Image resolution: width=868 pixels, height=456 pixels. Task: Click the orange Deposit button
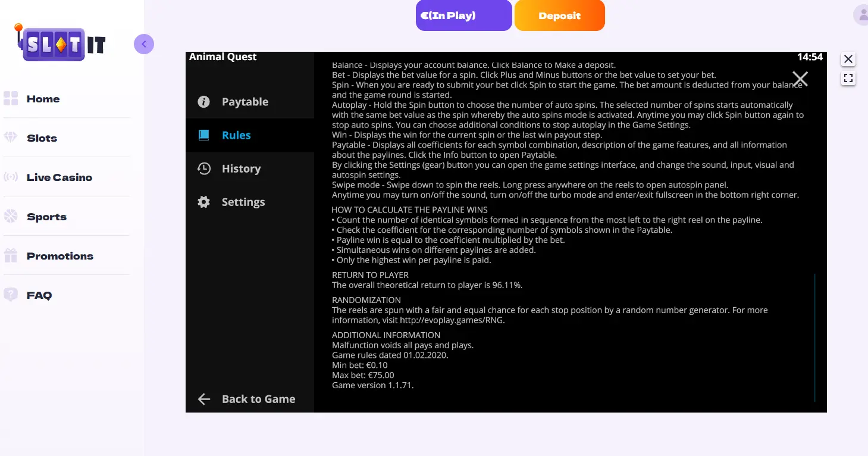560,15
